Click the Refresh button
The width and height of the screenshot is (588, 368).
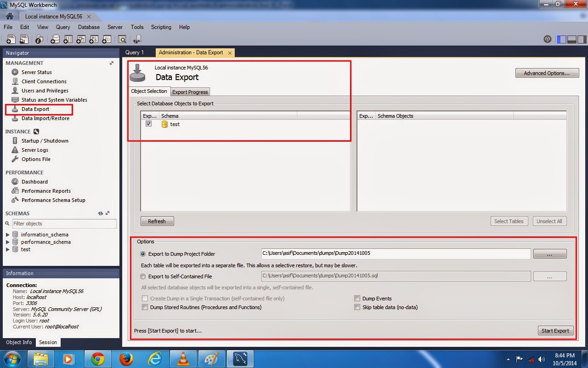tap(157, 221)
